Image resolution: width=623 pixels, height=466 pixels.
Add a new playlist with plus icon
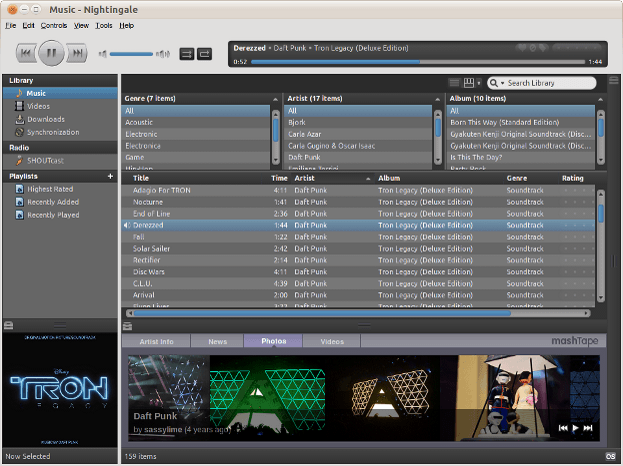pyautogui.click(x=110, y=176)
